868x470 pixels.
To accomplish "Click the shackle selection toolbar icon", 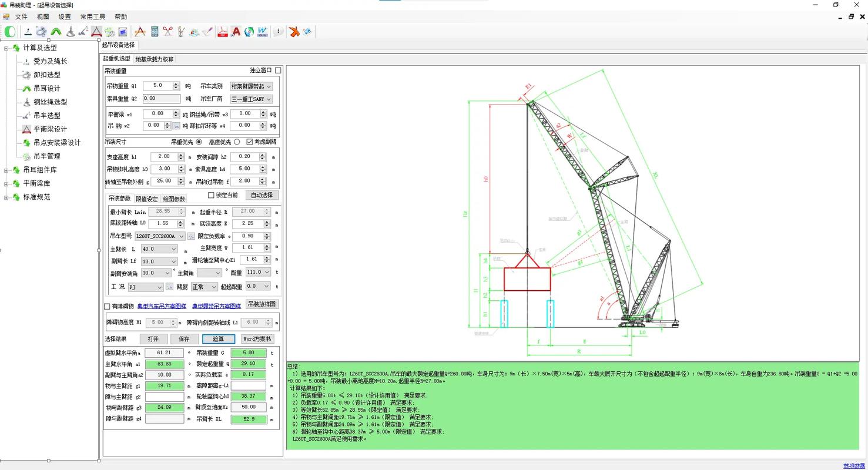I will pos(41,32).
